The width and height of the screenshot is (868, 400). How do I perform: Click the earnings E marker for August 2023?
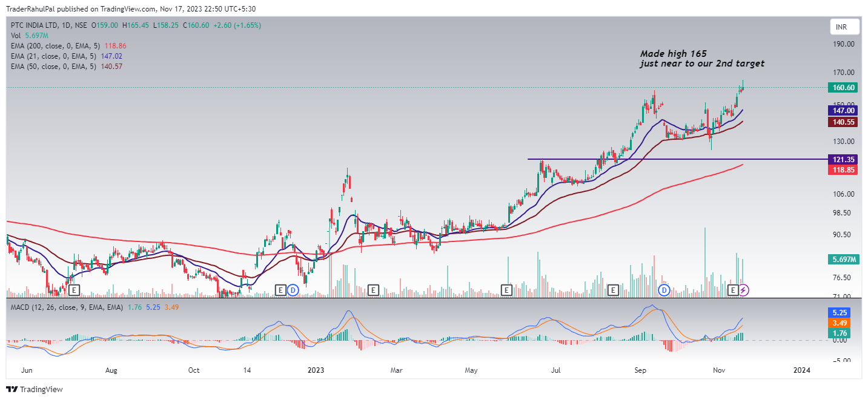point(613,290)
